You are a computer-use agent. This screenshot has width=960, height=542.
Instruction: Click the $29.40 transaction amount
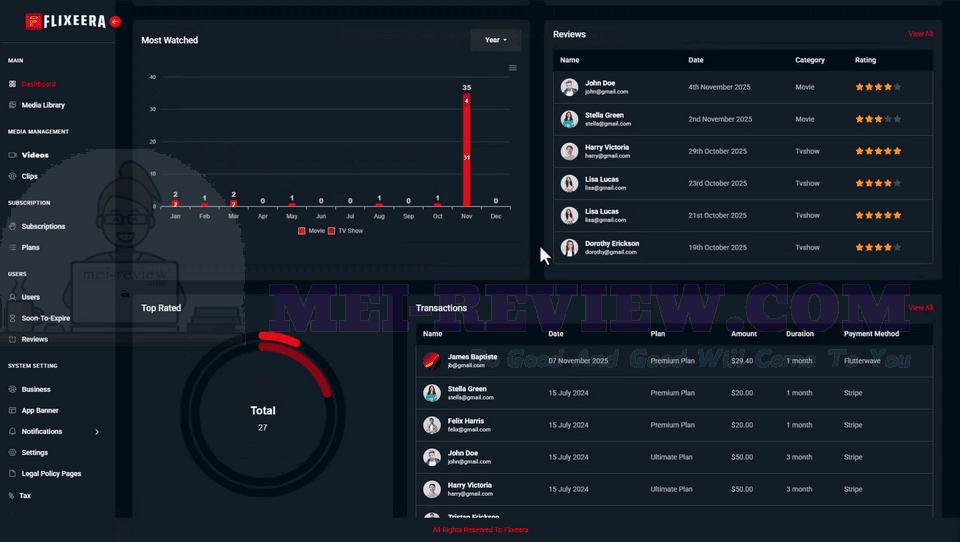click(742, 361)
